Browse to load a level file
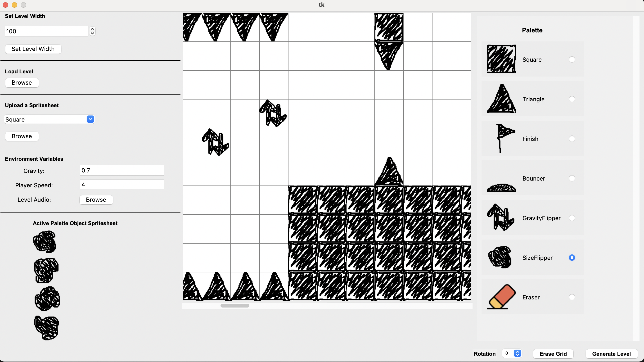 coord(22,82)
